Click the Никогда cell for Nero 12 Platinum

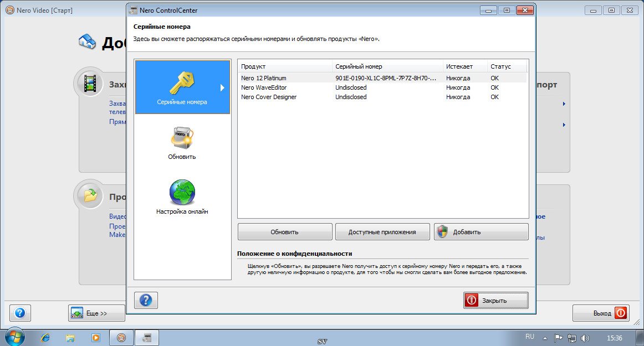click(458, 78)
